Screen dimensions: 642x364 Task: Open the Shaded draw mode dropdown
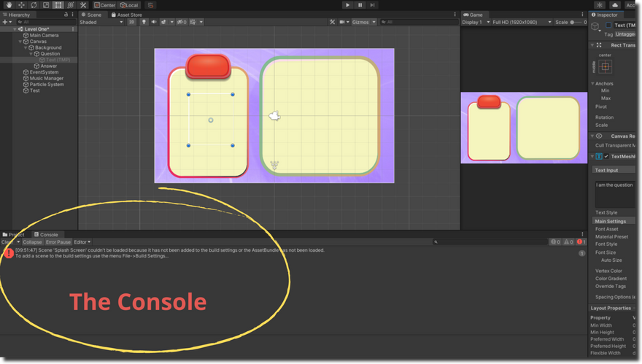[x=101, y=22]
